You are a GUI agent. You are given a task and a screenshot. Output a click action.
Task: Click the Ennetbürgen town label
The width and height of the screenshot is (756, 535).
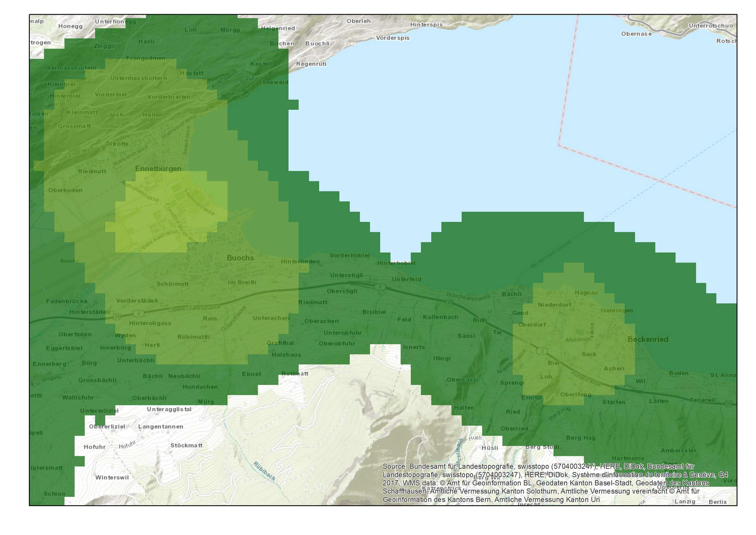coord(158,169)
